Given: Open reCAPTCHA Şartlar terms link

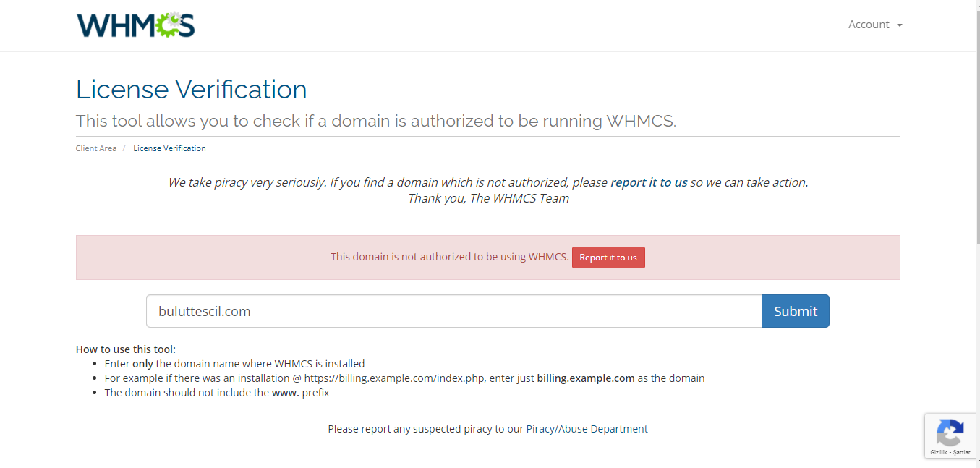Looking at the screenshot, I should click(x=962, y=452).
